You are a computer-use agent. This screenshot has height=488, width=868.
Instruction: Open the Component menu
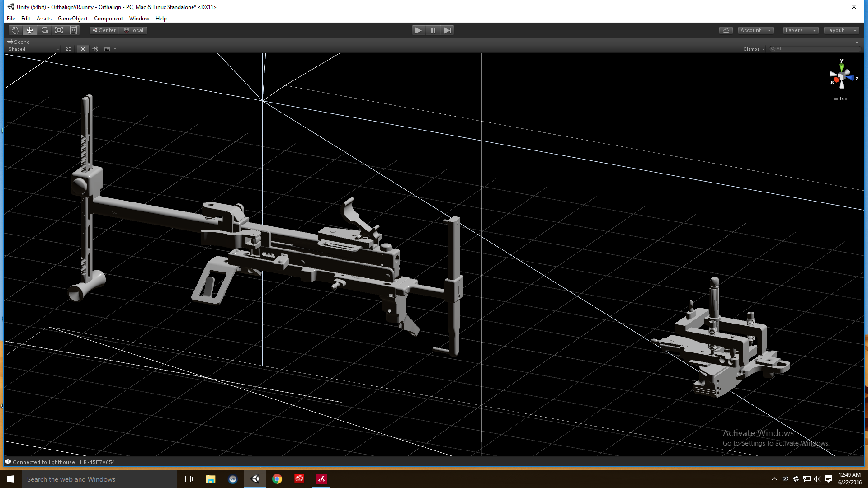108,19
